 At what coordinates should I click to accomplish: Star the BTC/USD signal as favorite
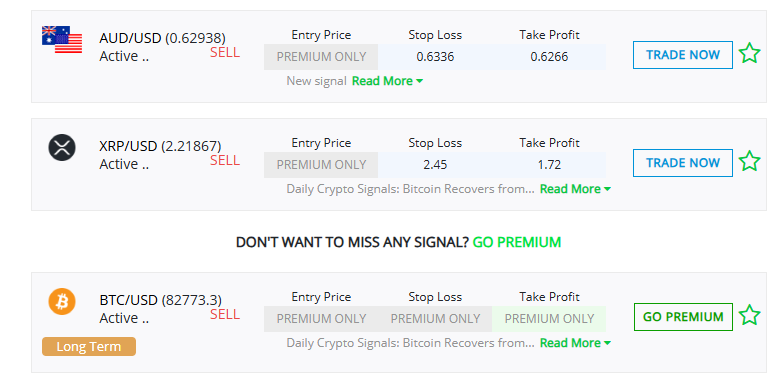point(749,316)
